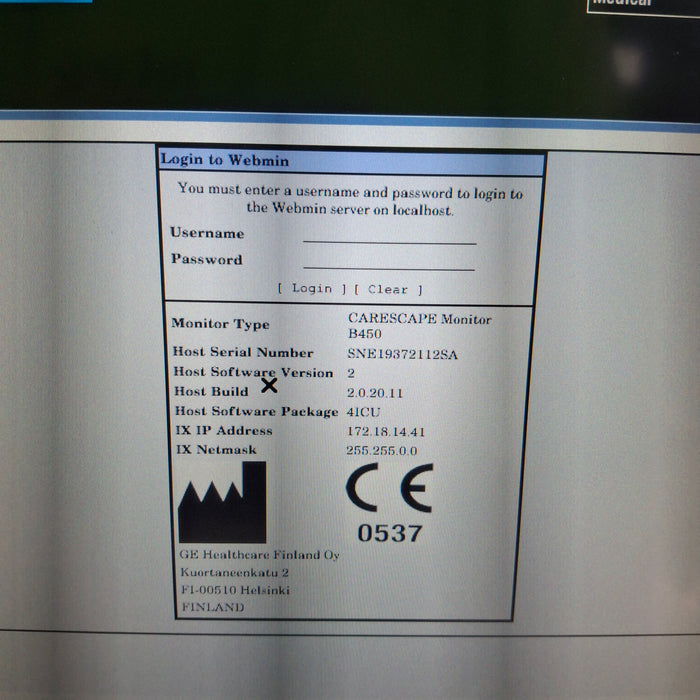
Task: Click the 'IX Netmask' label
Action: click(x=216, y=450)
